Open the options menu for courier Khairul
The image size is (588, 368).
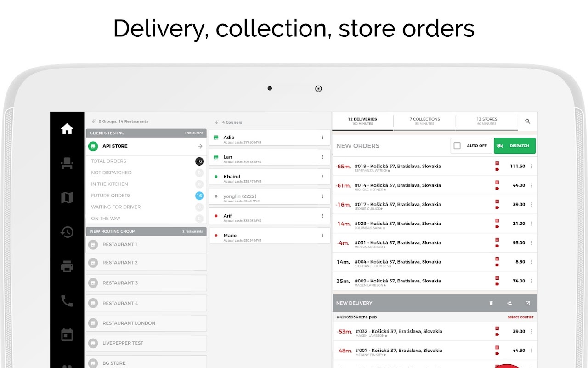(323, 177)
